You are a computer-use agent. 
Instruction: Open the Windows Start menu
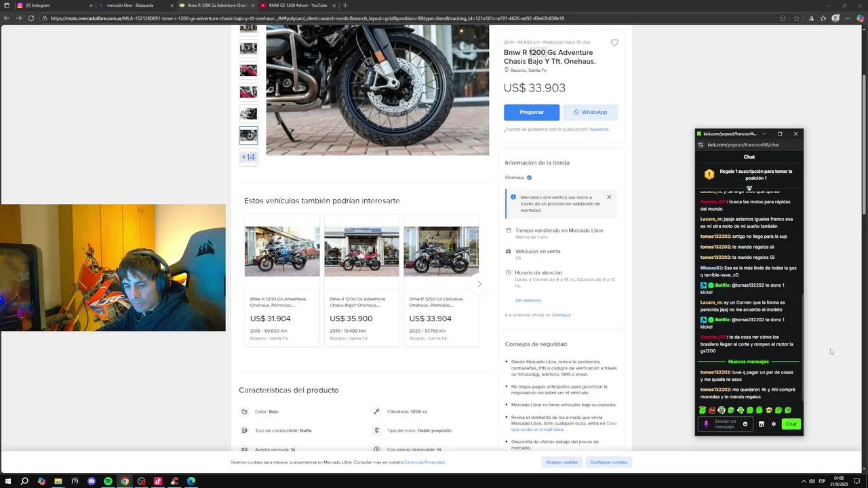(7, 481)
